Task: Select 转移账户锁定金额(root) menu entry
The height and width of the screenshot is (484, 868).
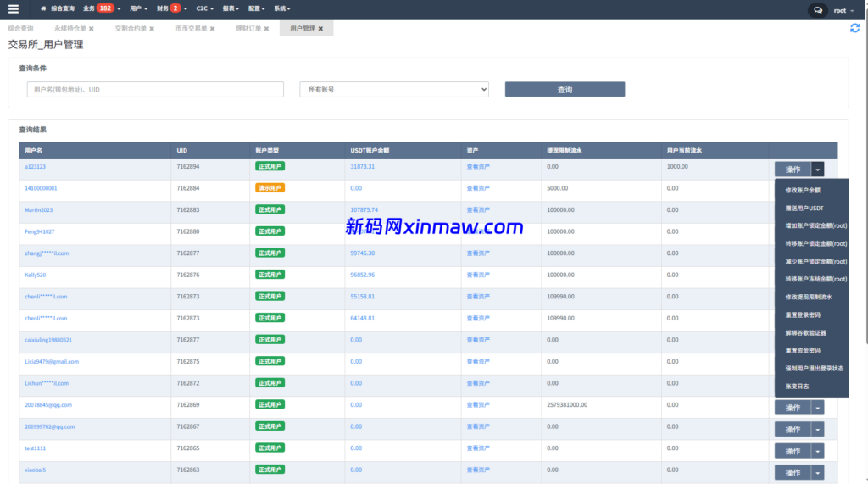Action: click(816, 243)
